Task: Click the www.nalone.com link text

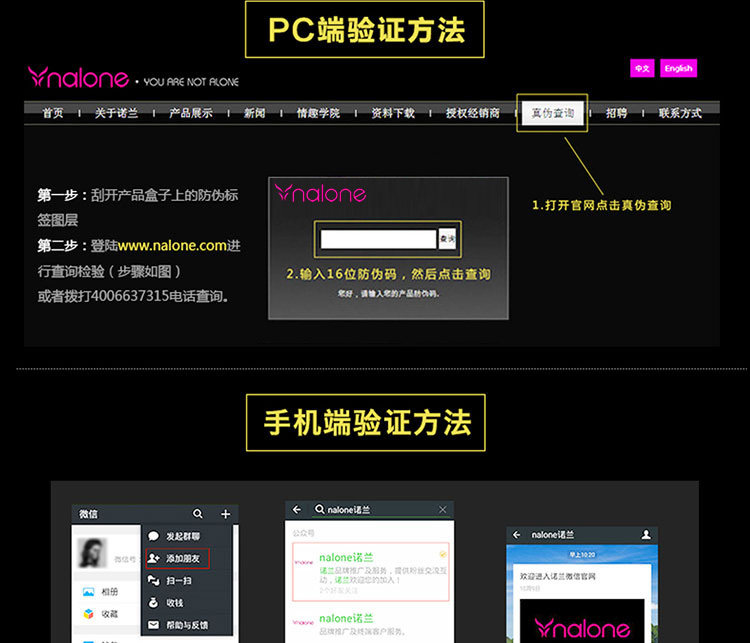Action: [172, 245]
